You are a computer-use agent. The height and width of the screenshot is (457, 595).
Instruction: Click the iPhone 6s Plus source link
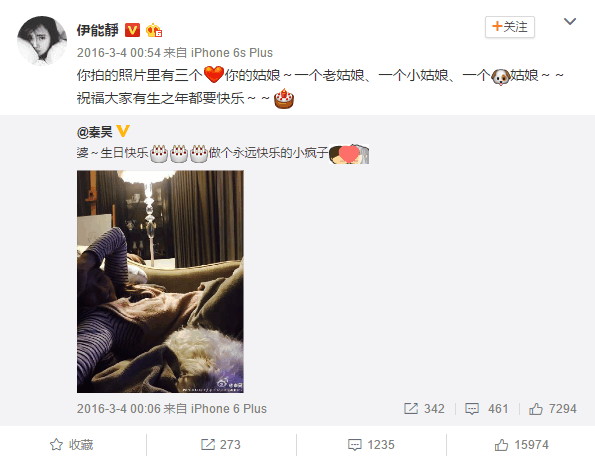(x=231, y=53)
